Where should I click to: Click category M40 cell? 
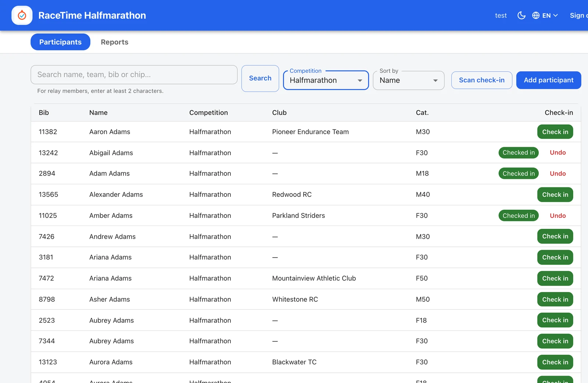[x=423, y=195]
